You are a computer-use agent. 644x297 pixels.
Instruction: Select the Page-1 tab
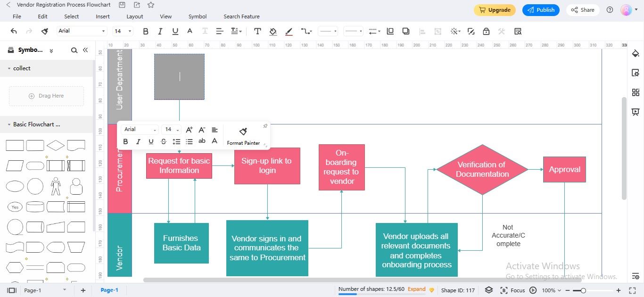click(x=109, y=290)
